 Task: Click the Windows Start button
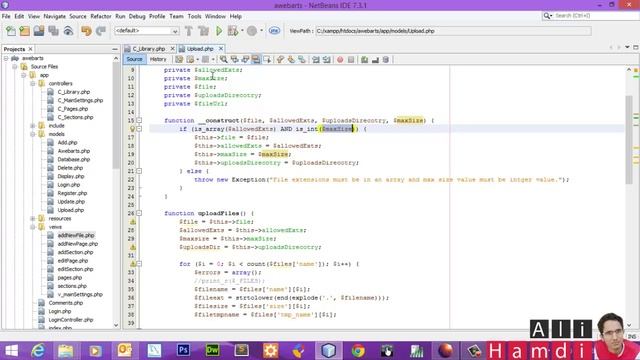(11, 351)
